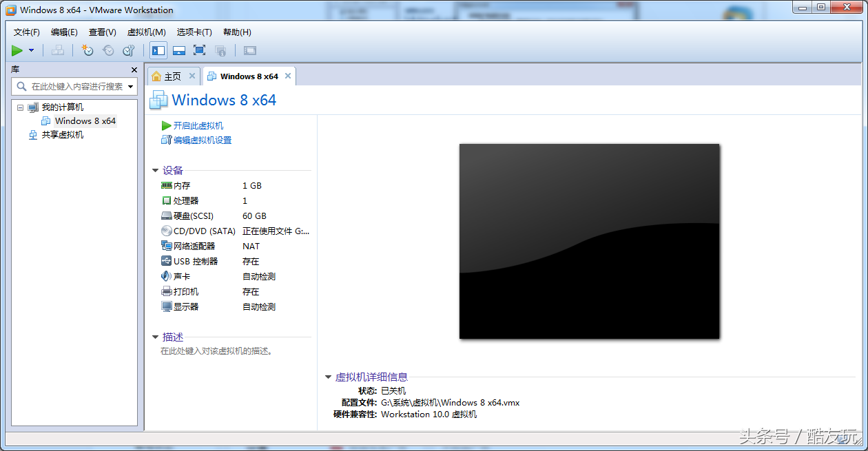Click the 内存 memory device icon

click(x=166, y=186)
